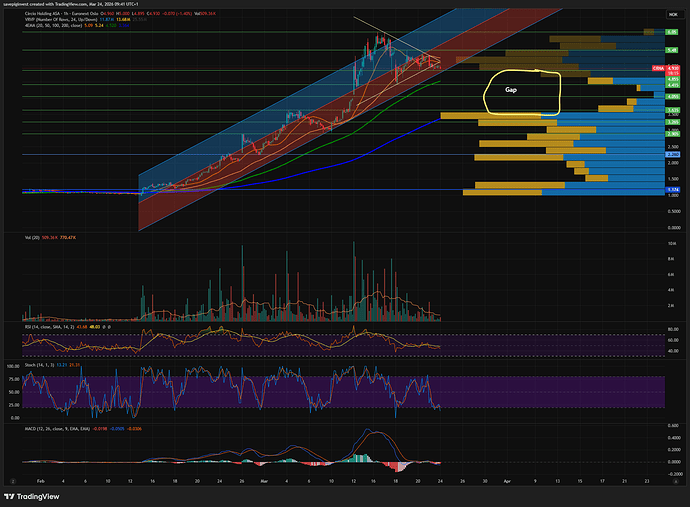Click the TradingView logo
690x507 pixels.
coord(38,493)
